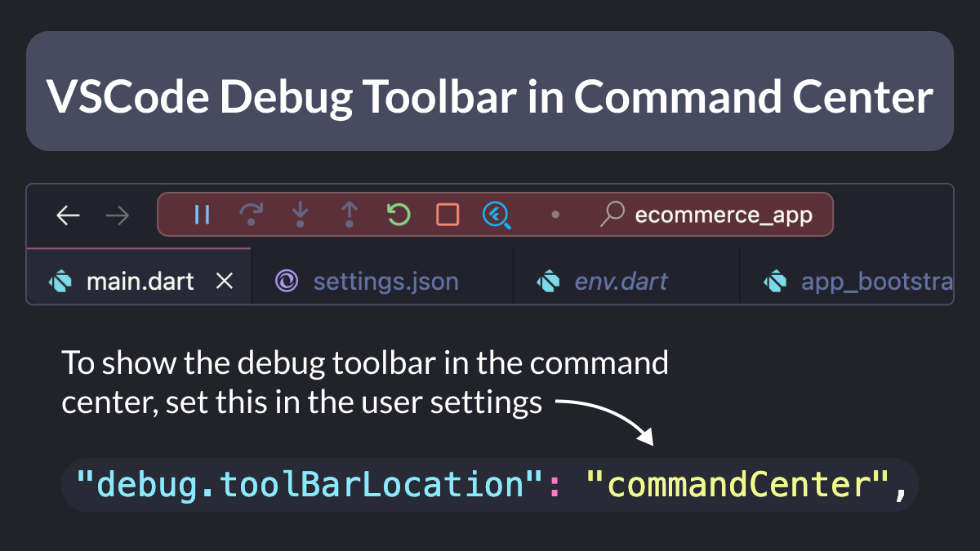Click the Go Forward arrow
The height and width of the screenshot is (551, 980).
pos(118,216)
